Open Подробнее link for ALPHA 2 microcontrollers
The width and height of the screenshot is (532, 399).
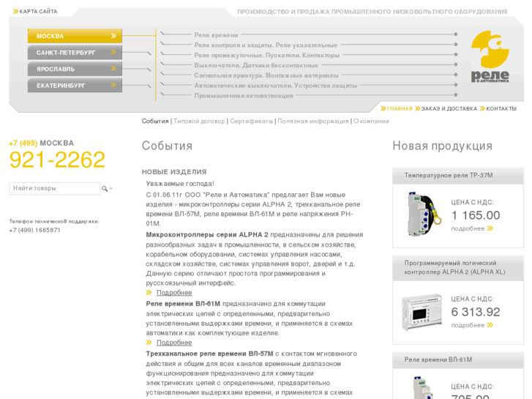pyautogui.click(x=174, y=292)
